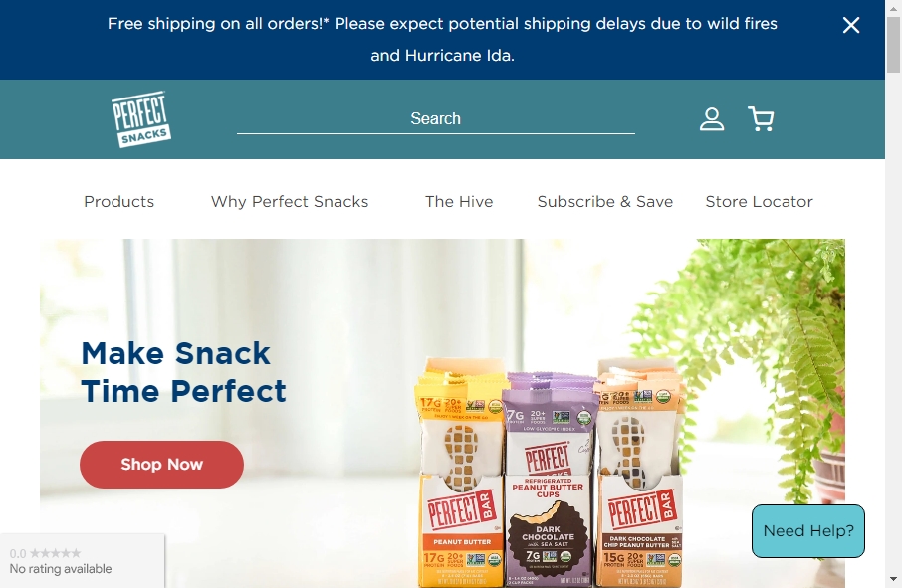The height and width of the screenshot is (588, 902).
Task: Open the user account icon
Action: [x=712, y=119]
